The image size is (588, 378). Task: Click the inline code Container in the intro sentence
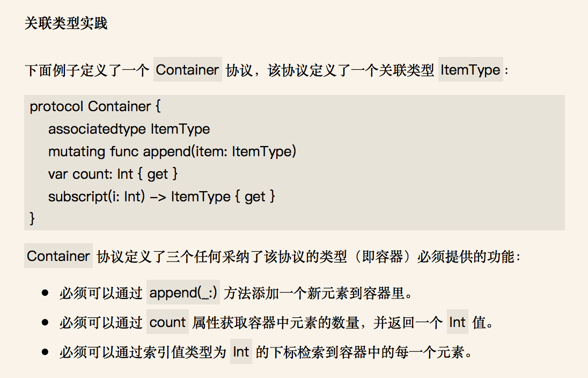pyautogui.click(x=187, y=69)
